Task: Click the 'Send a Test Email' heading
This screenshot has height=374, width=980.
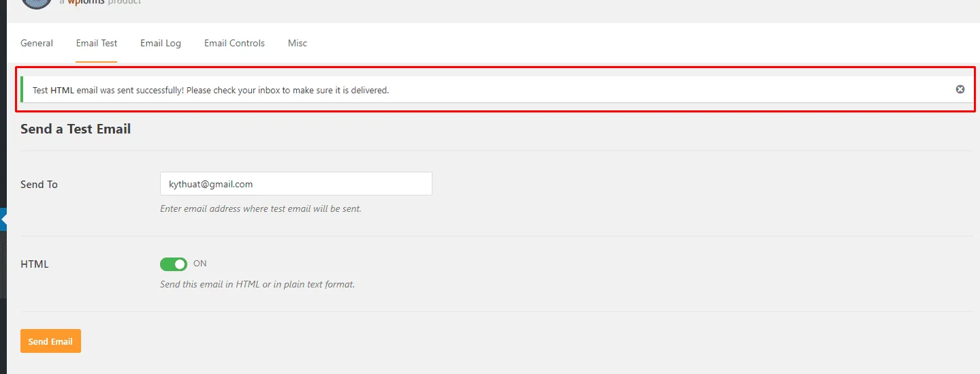Action: [x=76, y=129]
